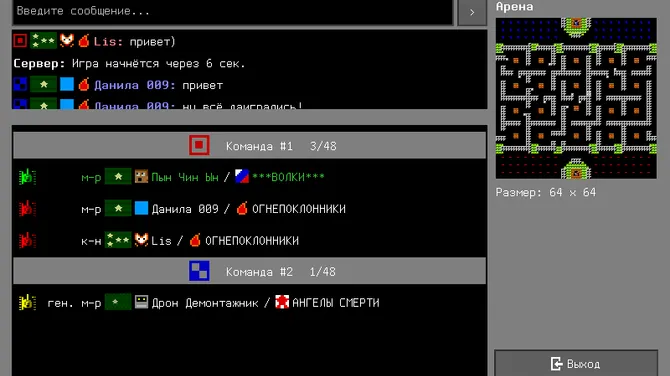Click the blue square avatar of Данила 009 in team list

pyautogui.click(x=141, y=209)
